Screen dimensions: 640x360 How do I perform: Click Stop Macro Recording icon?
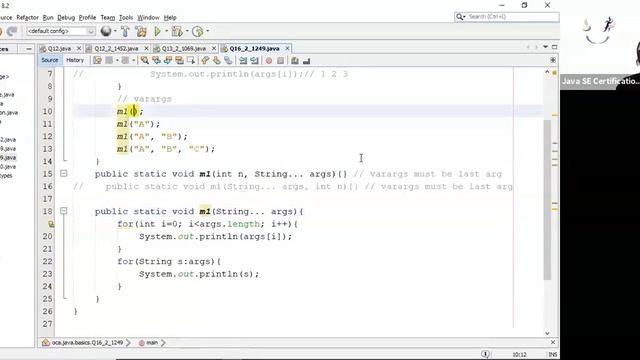280,60
